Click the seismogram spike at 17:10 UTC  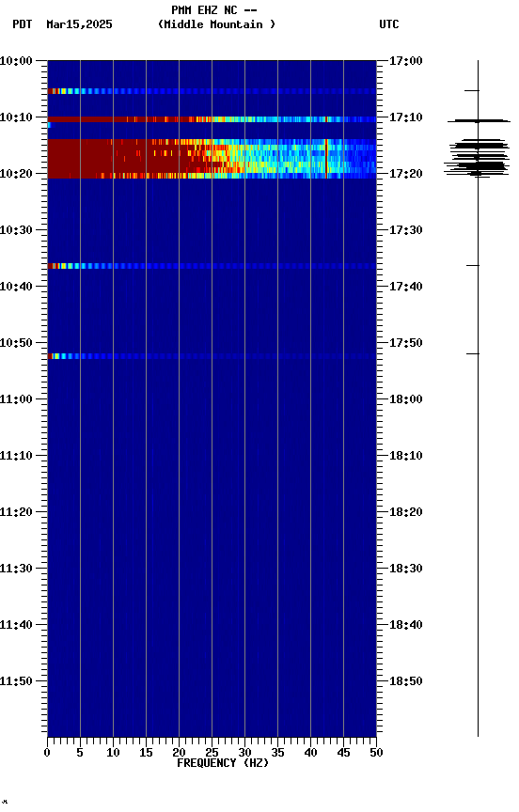coord(479,121)
